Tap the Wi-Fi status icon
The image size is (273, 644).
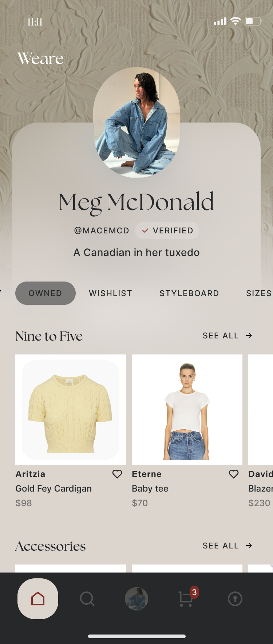click(236, 21)
